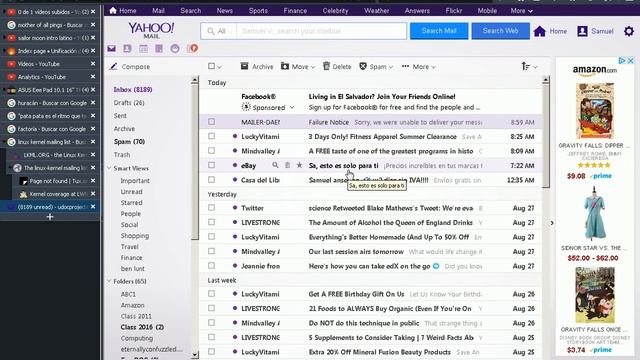Open More menu in Yahoo top bar
This screenshot has height=360, width=640.
tap(521, 11)
